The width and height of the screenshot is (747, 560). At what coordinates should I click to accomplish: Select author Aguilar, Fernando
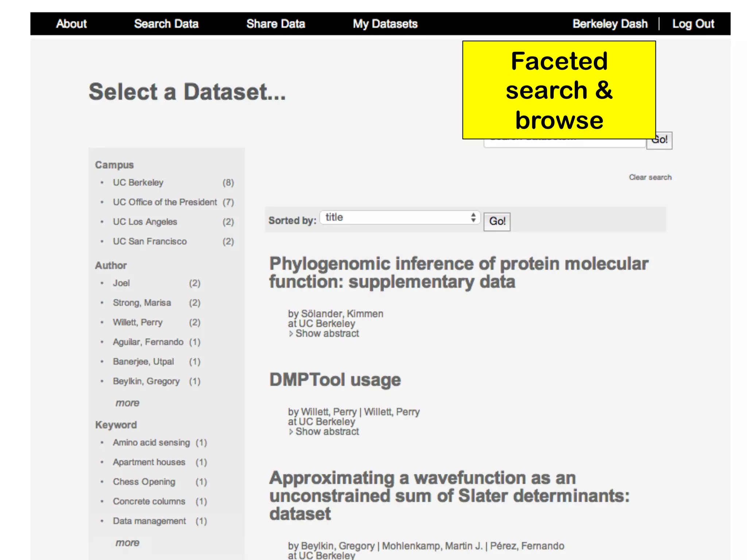(x=148, y=342)
